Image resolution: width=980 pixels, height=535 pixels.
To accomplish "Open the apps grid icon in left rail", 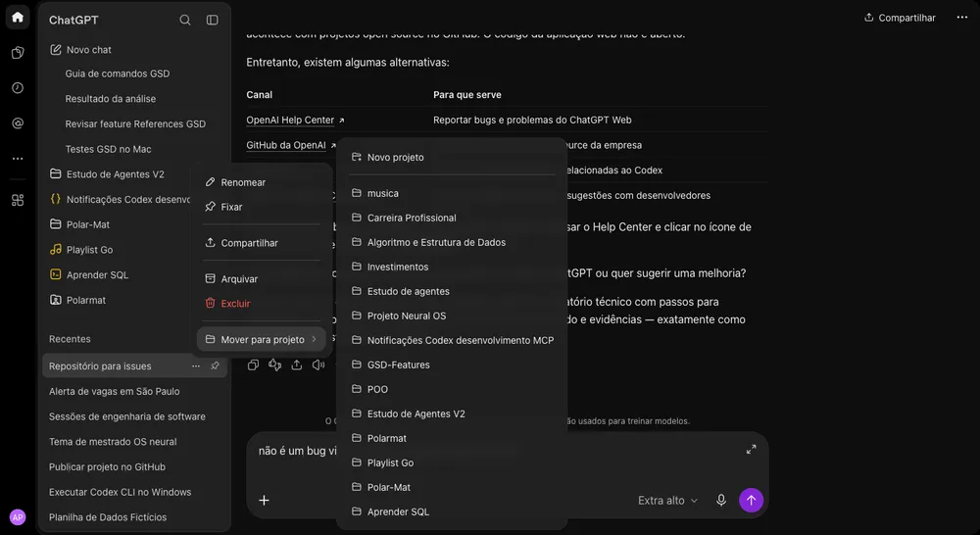I will [18, 200].
